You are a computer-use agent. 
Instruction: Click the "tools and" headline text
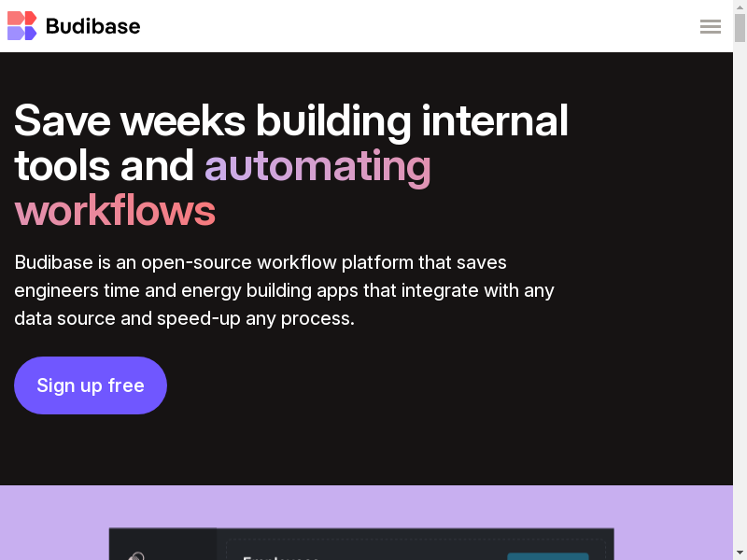point(104,166)
